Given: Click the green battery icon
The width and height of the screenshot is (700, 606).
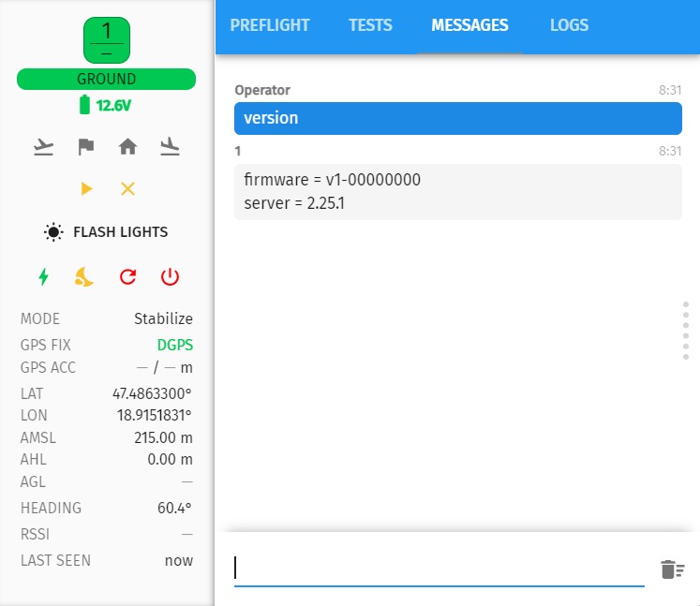Looking at the screenshot, I should click(x=84, y=105).
